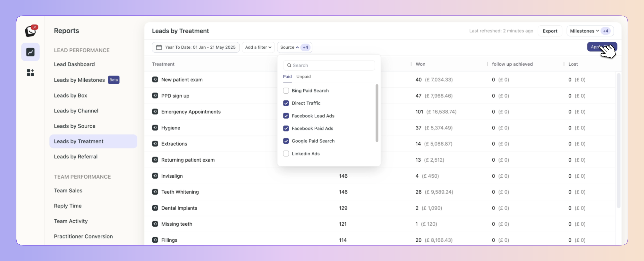
Task: Click the Beta badge next to Milestones
Action: [114, 80]
